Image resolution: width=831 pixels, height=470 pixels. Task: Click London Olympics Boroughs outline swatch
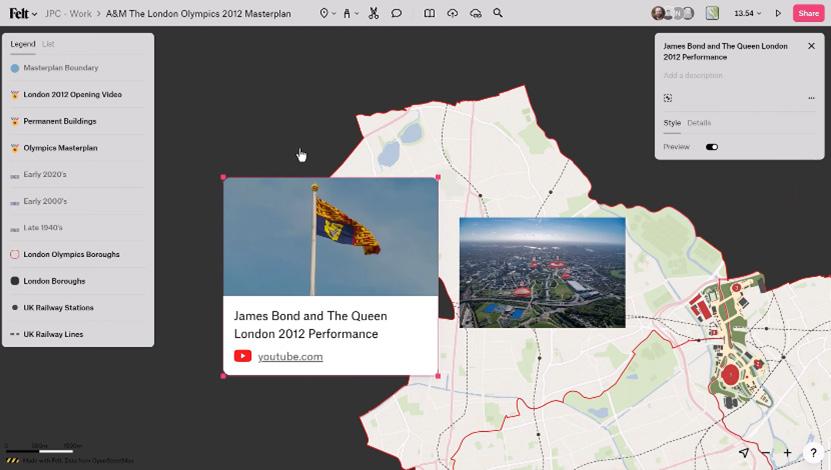point(15,254)
